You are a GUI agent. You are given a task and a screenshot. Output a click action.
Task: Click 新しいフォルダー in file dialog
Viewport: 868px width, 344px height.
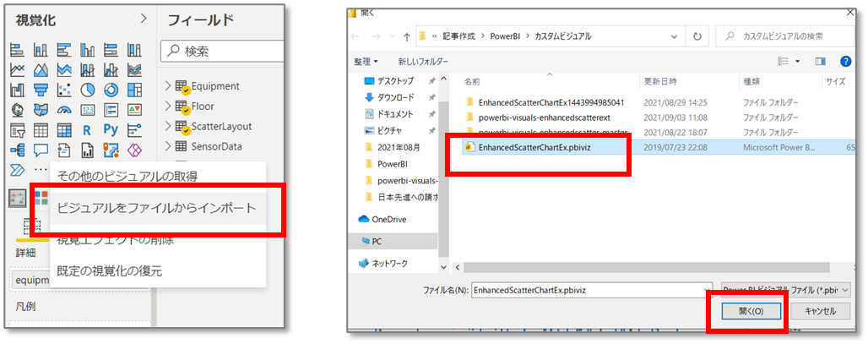tap(423, 61)
